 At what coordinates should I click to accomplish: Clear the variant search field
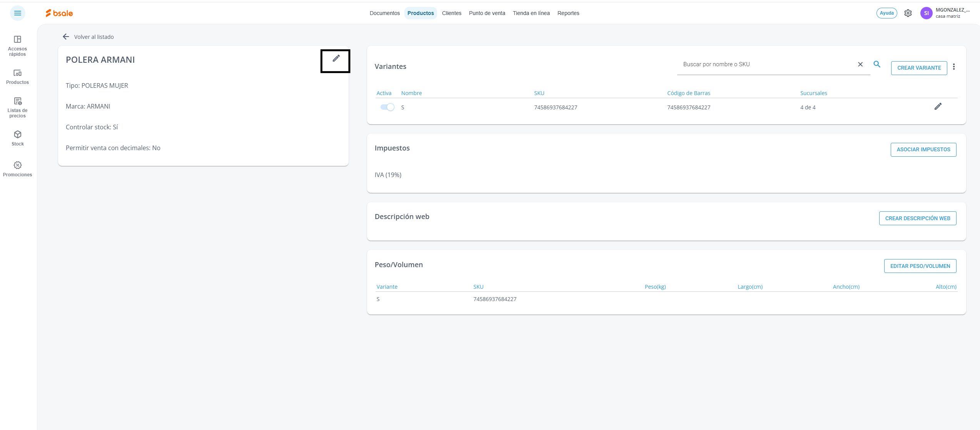click(x=860, y=64)
